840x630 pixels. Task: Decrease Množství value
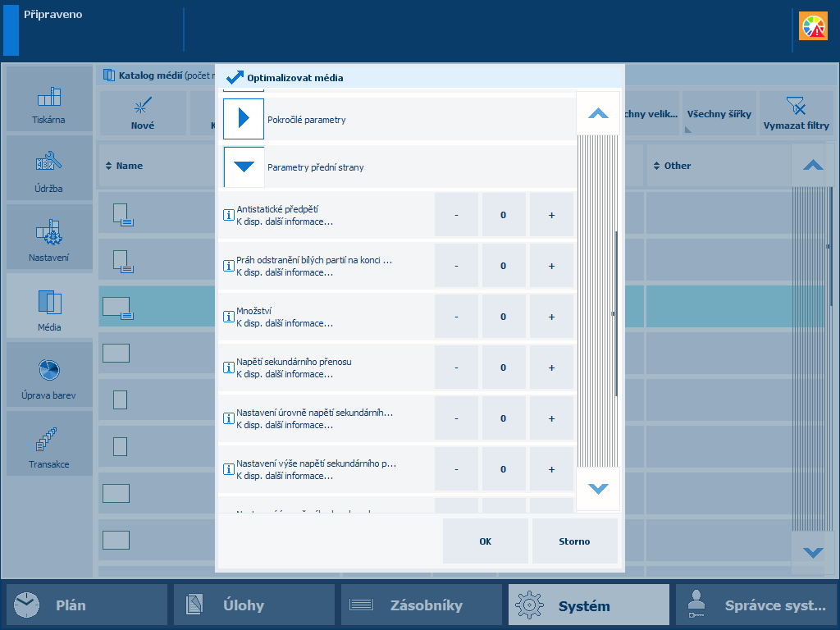coord(456,317)
